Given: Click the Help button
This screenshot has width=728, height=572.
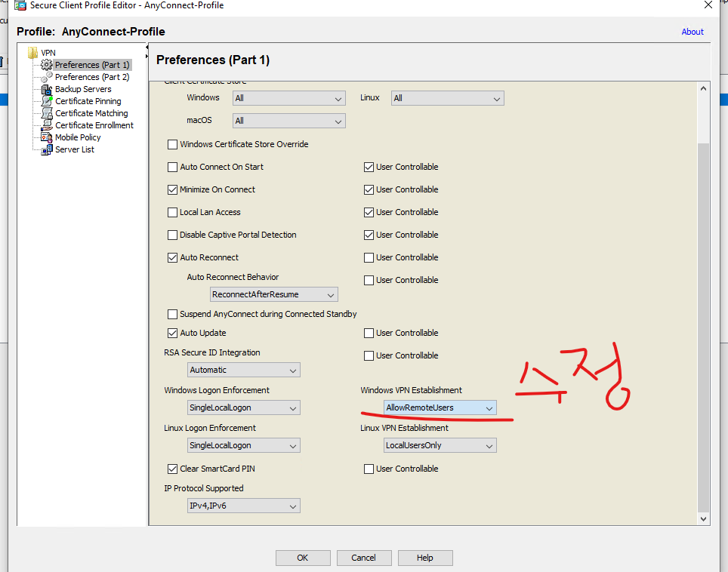Looking at the screenshot, I should (425, 558).
